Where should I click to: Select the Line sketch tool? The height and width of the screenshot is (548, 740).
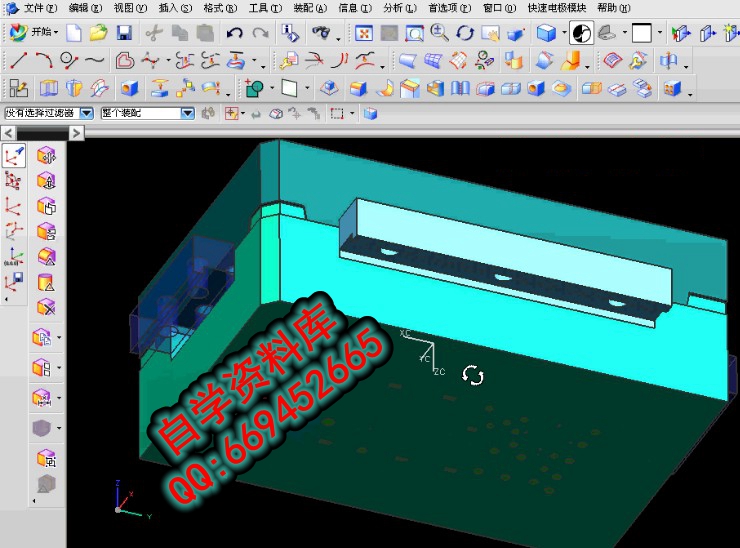[x=18, y=61]
